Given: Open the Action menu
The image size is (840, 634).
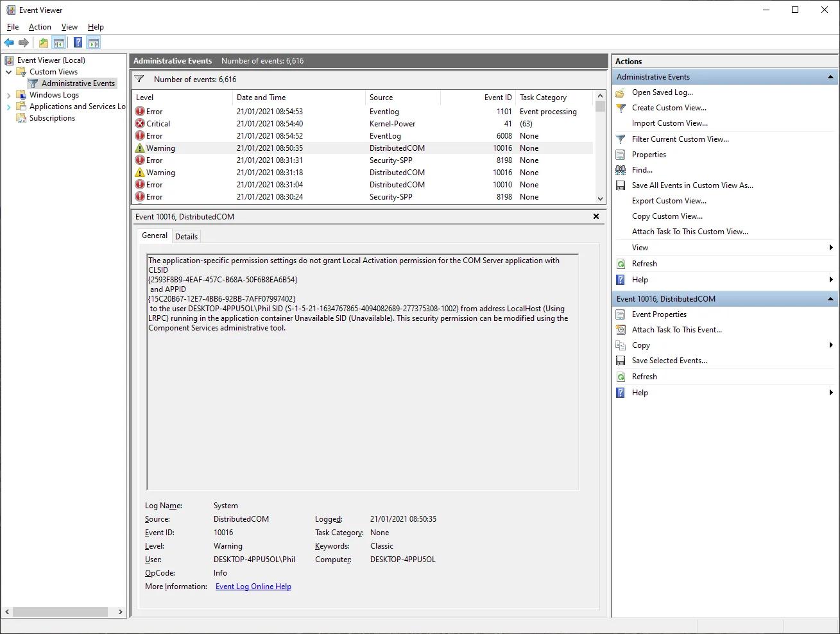Looking at the screenshot, I should 40,27.
